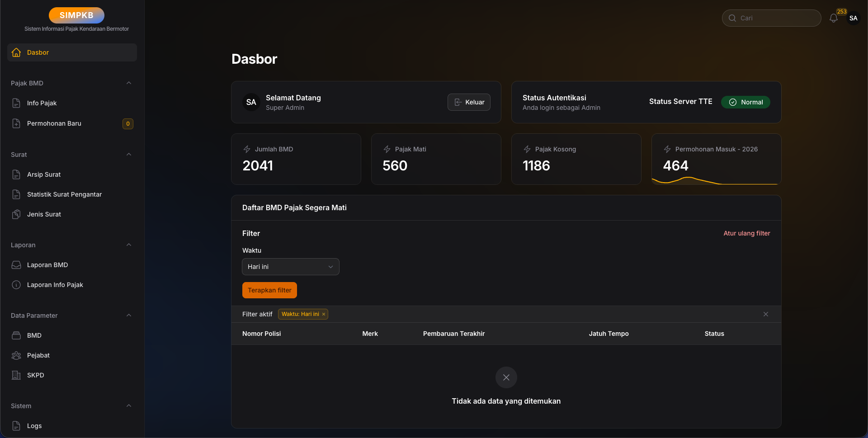Click the search magnifier icon
This screenshot has width=868, height=438.
(732, 18)
